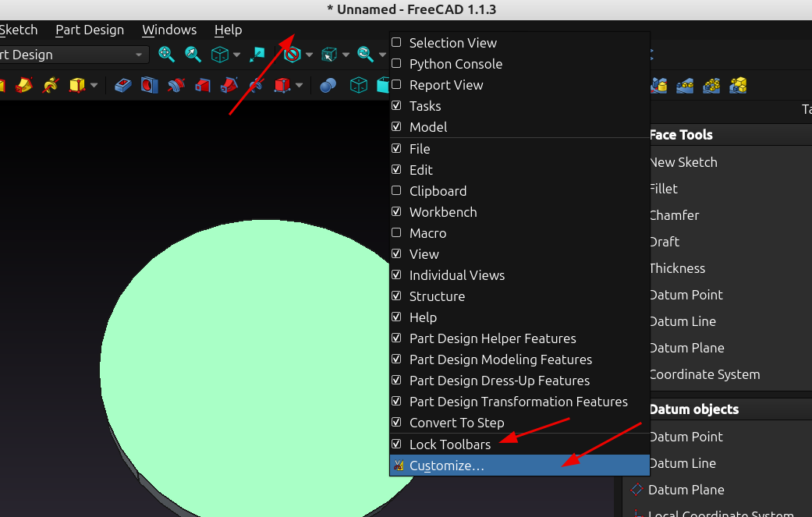The width and height of the screenshot is (812, 517).
Task: Toggle the Help toolbar checkbox in the list
Action: click(397, 317)
